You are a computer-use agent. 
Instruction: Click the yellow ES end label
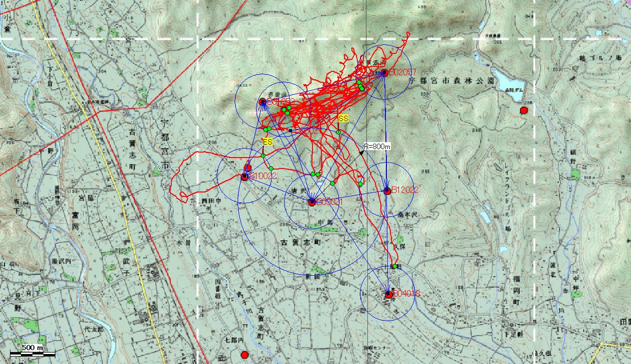(268, 142)
